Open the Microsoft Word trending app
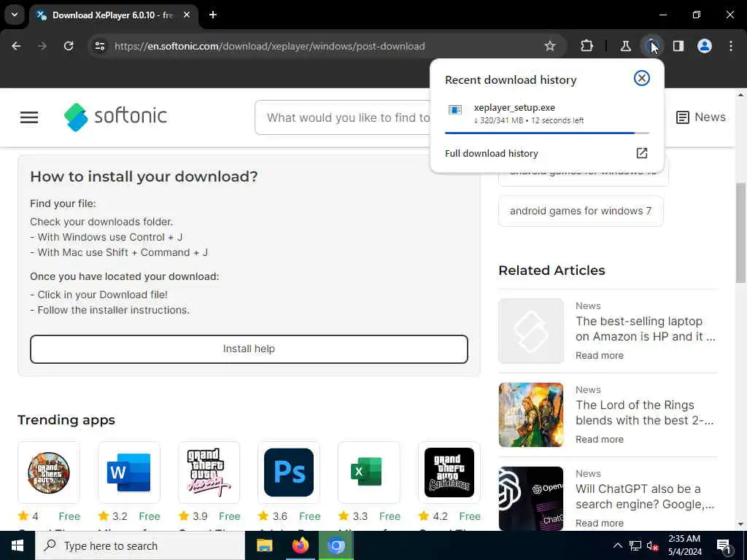747x560 pixels. click(128, 472)
